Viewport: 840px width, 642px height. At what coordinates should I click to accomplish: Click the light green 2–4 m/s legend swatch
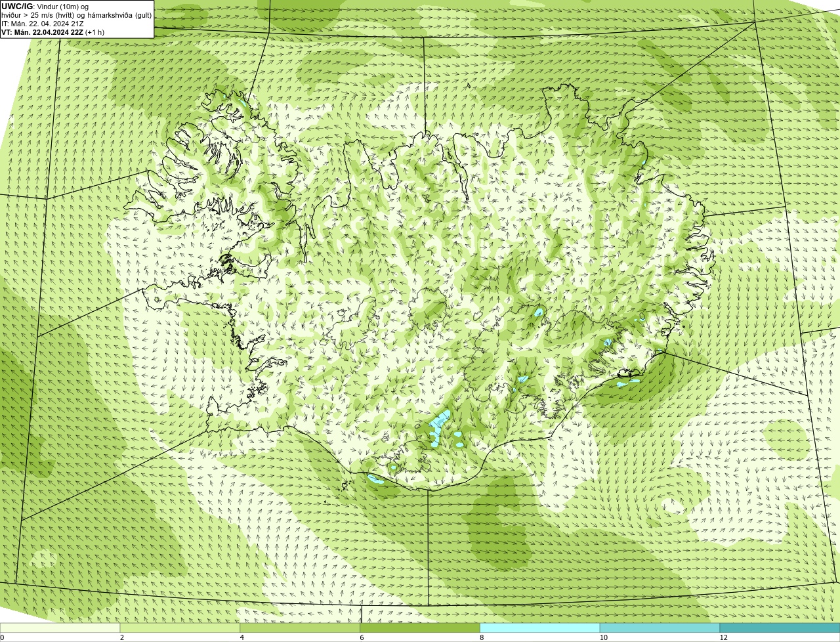pyautogui.click(x=180, y=628)
